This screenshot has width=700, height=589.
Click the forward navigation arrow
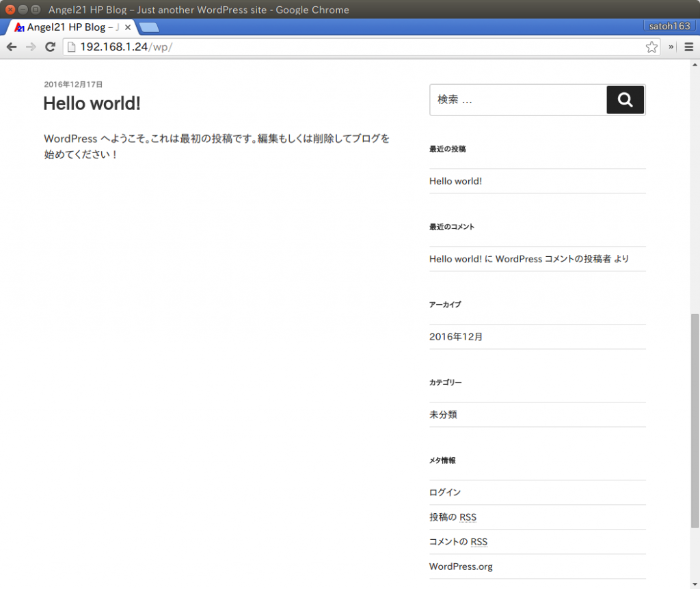click(x=31, y=47)
